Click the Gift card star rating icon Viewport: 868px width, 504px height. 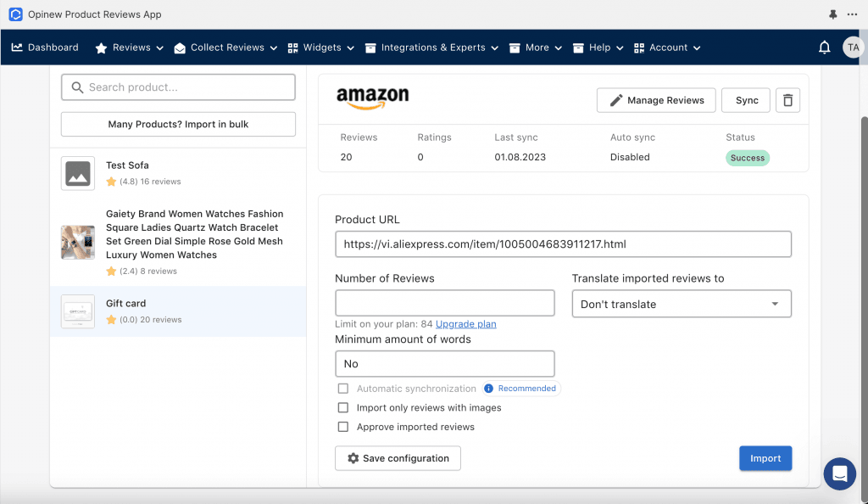(x=111, y=320)
